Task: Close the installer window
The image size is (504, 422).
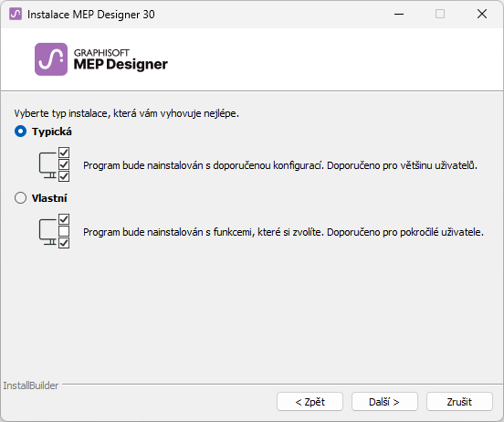Action: point(482,14)
